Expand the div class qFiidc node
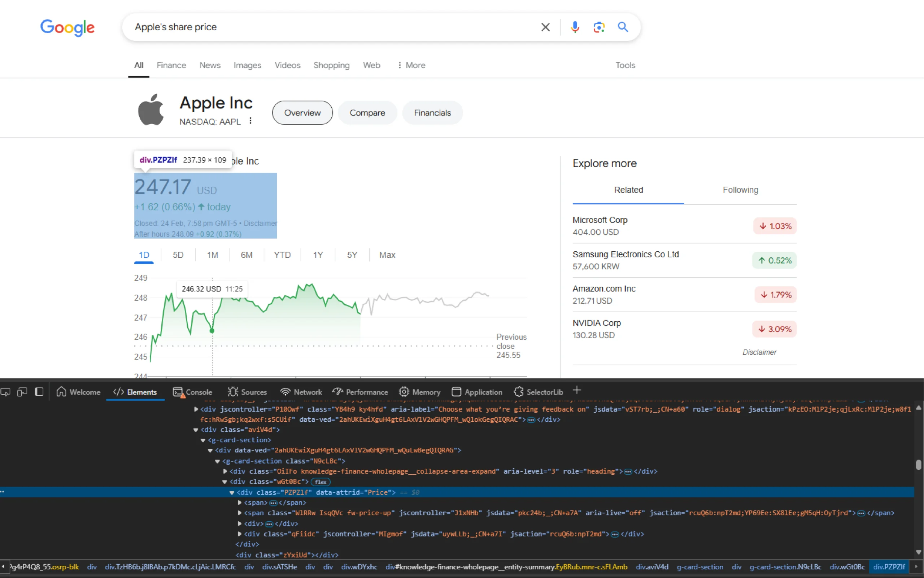The image size is (924, 578). click(240, 534)
